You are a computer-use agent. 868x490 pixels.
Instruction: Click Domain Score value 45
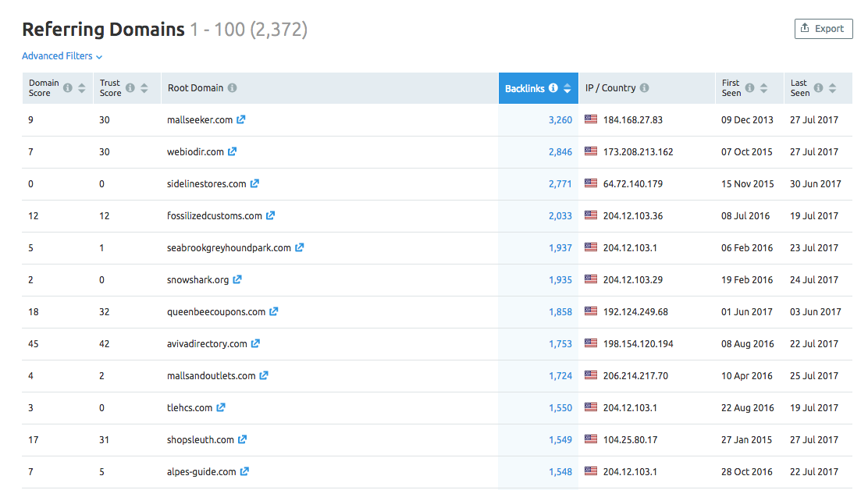(34, 344)
